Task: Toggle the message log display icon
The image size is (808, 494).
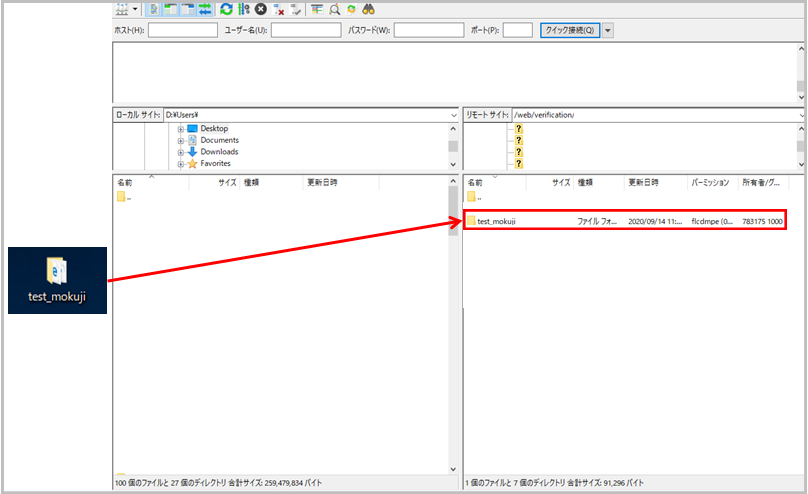Action: (153, 9)
